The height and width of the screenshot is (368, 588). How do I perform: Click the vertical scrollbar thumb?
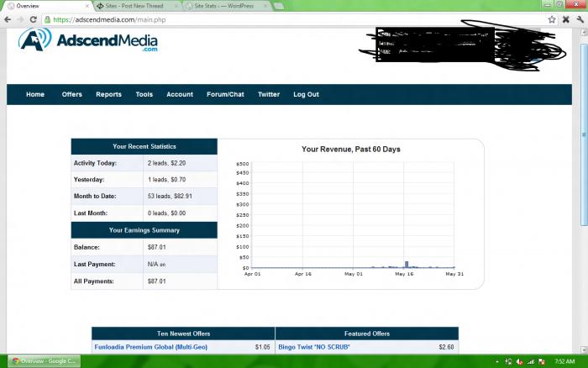(x=584, y=135)
